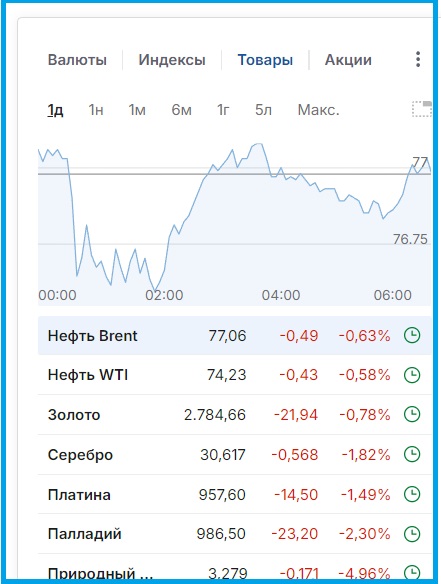Click the clock icon in Платина row
The width and height of the screenshot is (441, 584).
point(412,494)
